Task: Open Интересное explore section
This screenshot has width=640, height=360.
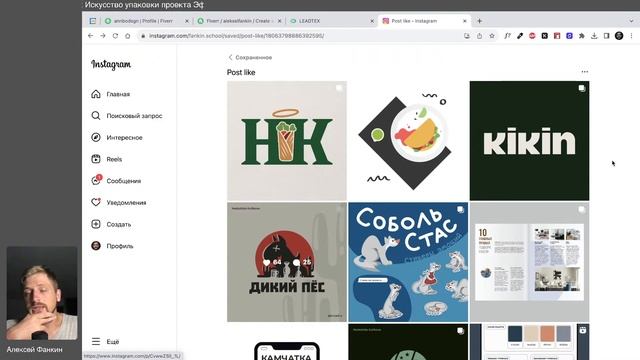Action: (x=117, y=138)
